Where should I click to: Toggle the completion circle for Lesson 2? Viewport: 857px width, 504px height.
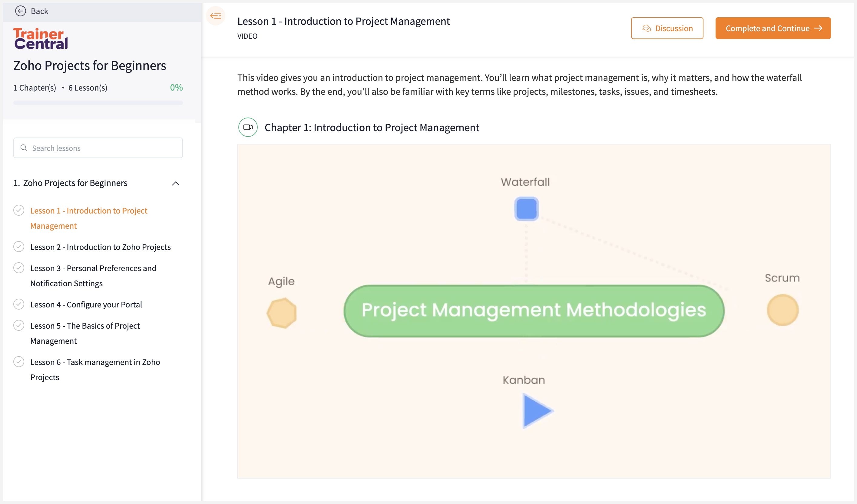pos(19,247)
